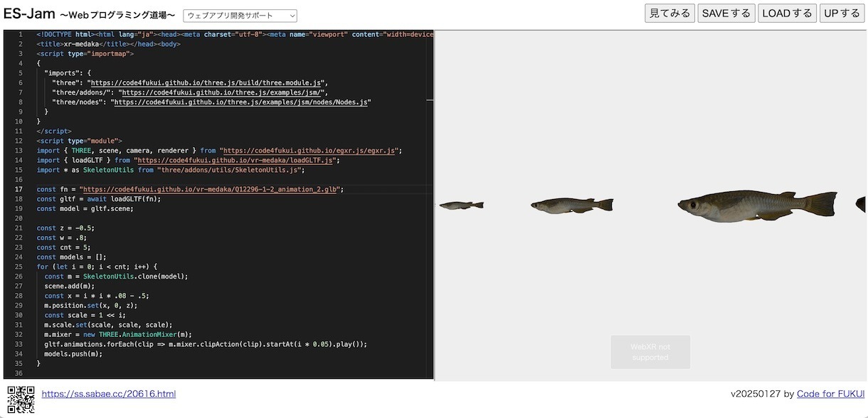Click the 'm.scale.set(scale, scale, scale);' line

(x=108, y=324)
